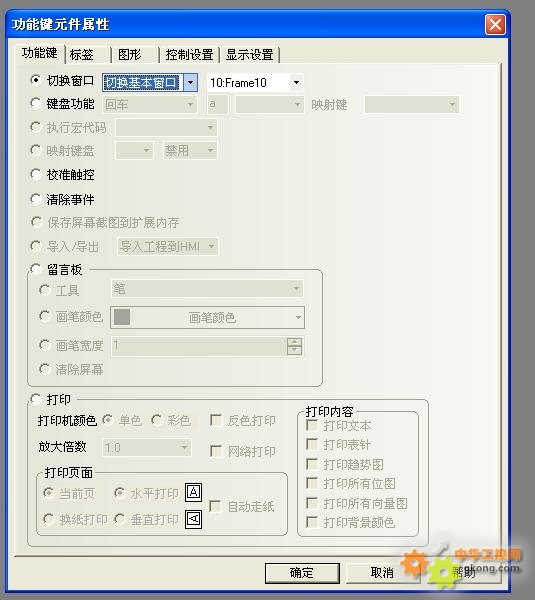
Task: Select the 键盘功能 radio button
Action: pyautogui.click(x=36, y=103)
